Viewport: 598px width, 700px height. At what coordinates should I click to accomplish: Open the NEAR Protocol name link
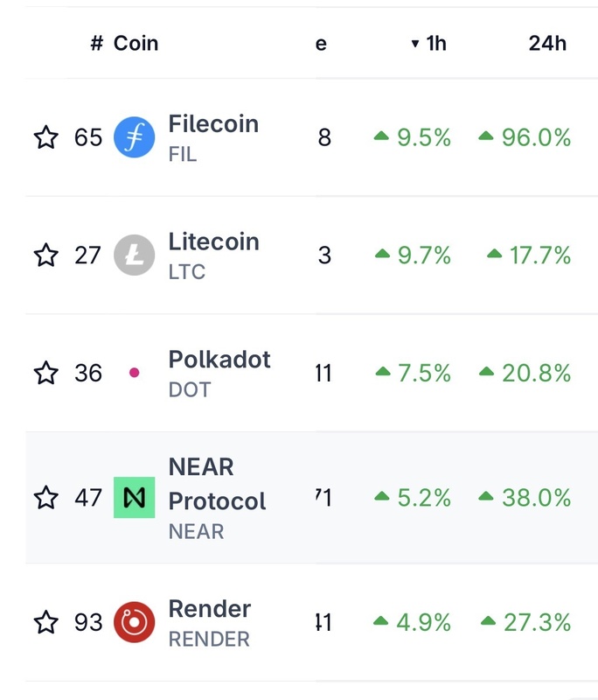click(x=217, y=484)
